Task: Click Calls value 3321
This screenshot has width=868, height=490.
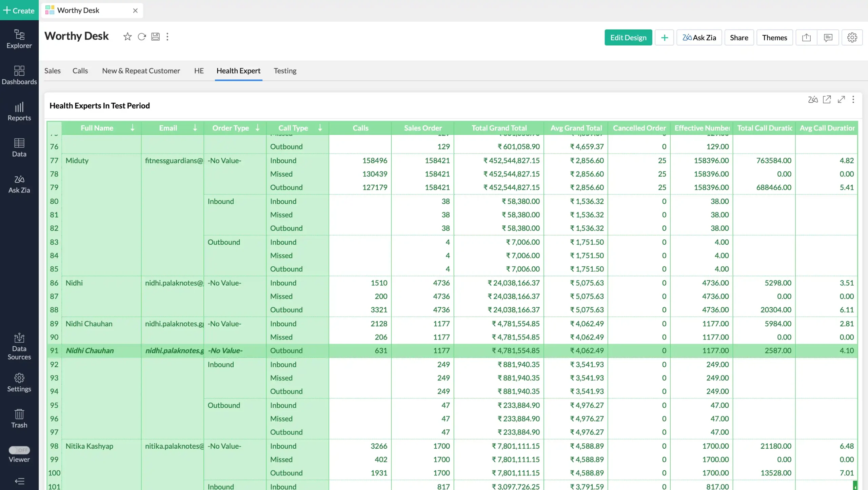Action: (379, 309)
